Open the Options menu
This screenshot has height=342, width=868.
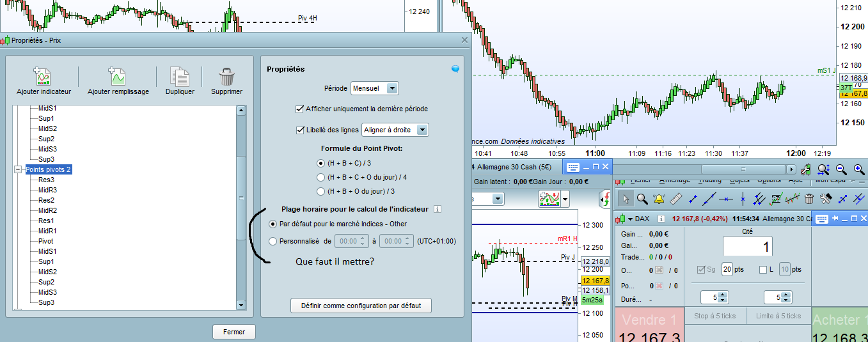click(769, 180)
